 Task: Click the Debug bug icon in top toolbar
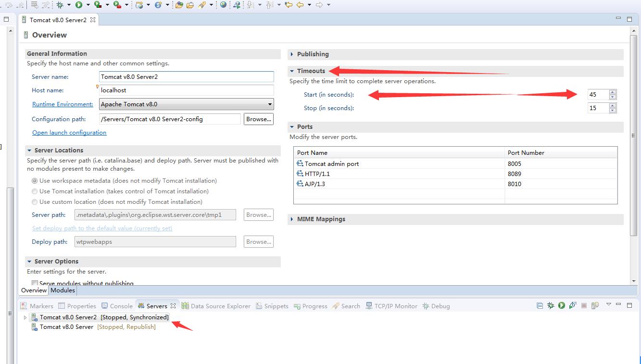click(60, 5)
